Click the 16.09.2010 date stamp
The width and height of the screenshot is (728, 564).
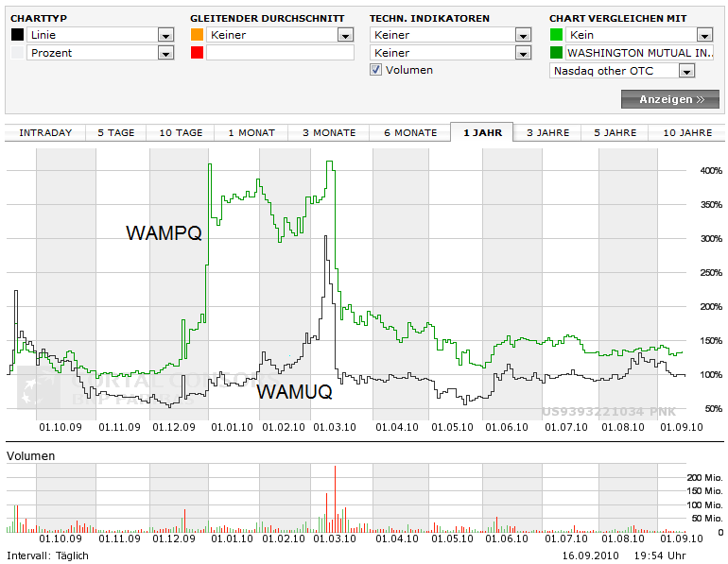pyautogui.click(x=590, y=555)
